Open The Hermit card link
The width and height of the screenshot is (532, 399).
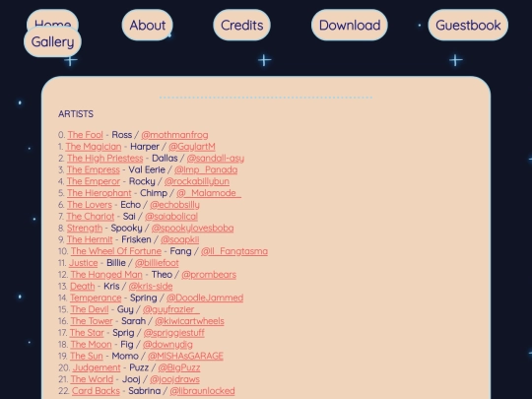point(90,239)
